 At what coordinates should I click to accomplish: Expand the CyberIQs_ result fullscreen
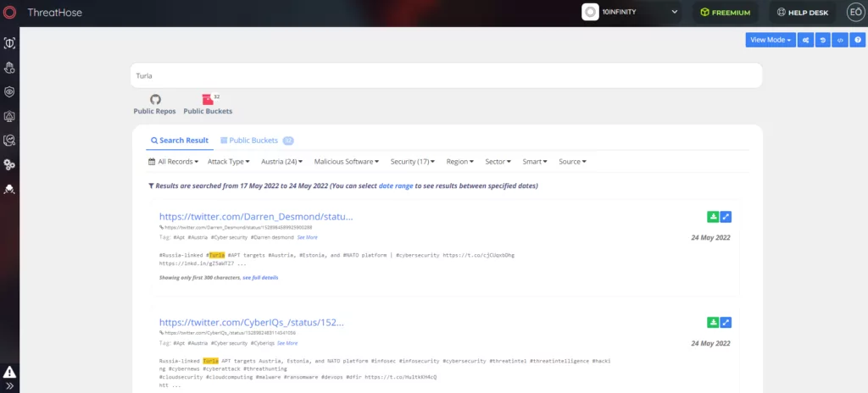726,322
